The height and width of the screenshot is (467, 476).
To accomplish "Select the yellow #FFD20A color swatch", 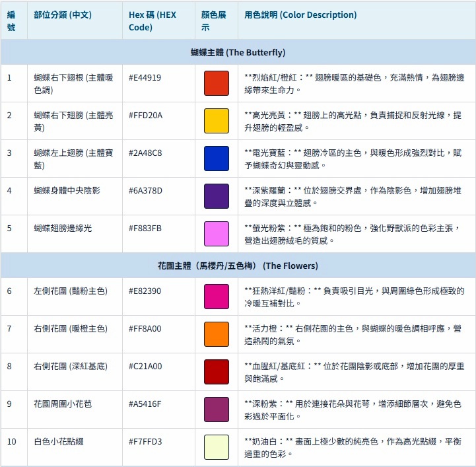I will point(216,121).
